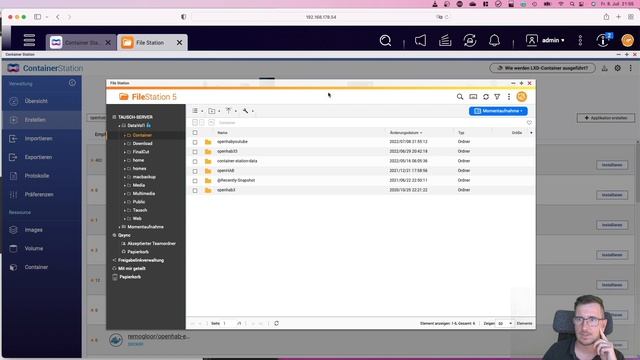This screenshot has height=360, width=640.
Task: Tick the select-all checkbox in file header
Action: (195, 133)
